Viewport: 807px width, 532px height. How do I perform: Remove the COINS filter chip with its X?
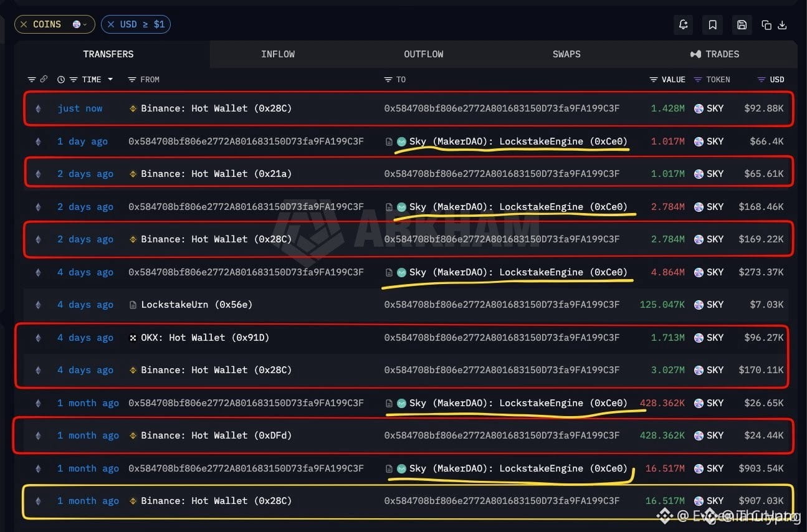24,24
